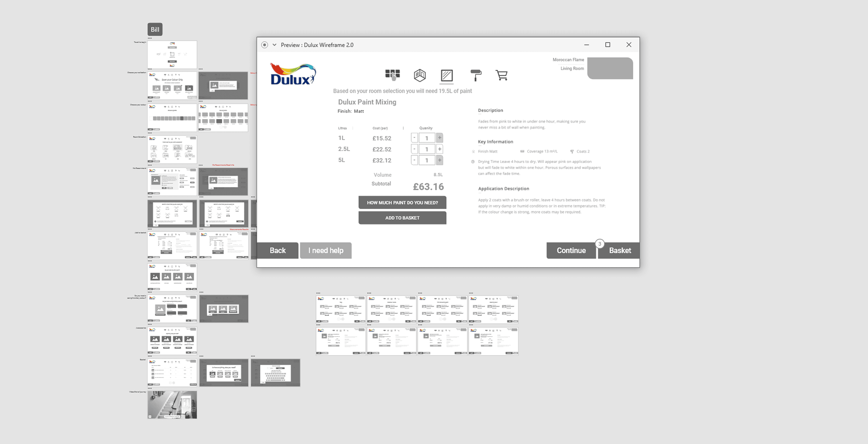The image size is (868, 444).
Task: Increase the 5L paint quantity
Action: (x=439, y=160)
